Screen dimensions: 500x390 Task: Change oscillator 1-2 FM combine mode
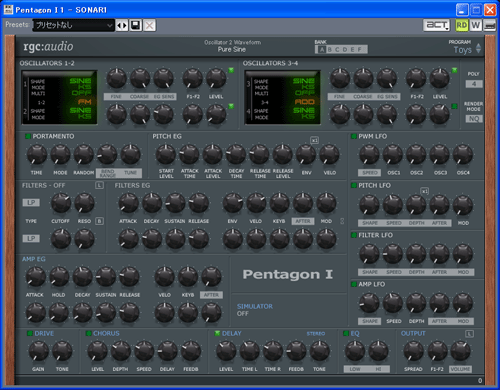click(x=85, y=102)
